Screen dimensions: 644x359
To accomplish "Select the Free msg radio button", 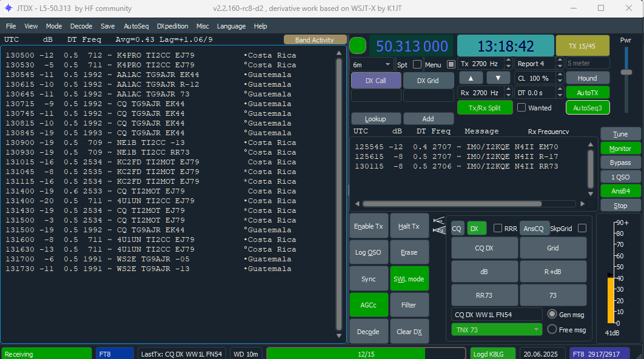I will [x=552, y=329].
